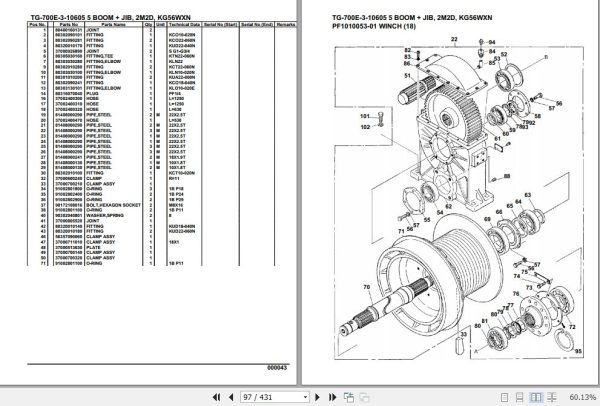Click callout 54 below the gearbox

[440, 212]
